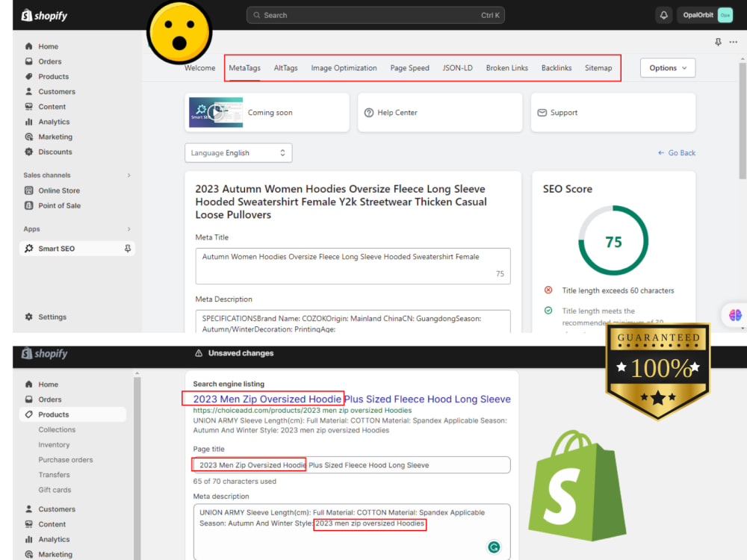This screenshot has height=560, width=747.
Task: Open Online Store sales channel
Action: point(58,190)
